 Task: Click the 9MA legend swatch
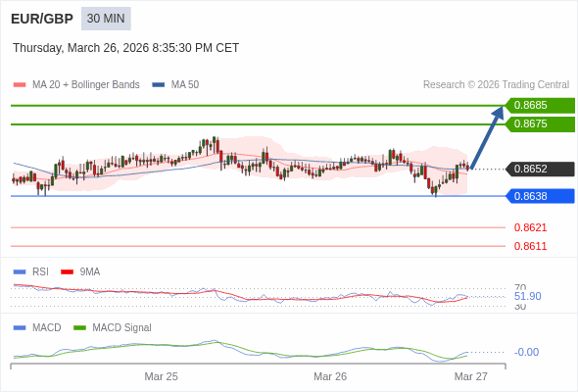(x=67, y=272)
